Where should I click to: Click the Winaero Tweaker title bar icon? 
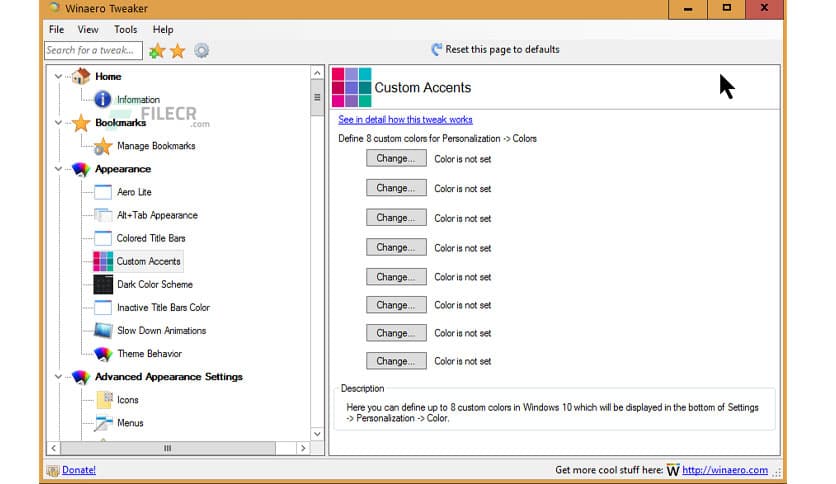pos(54,8)
